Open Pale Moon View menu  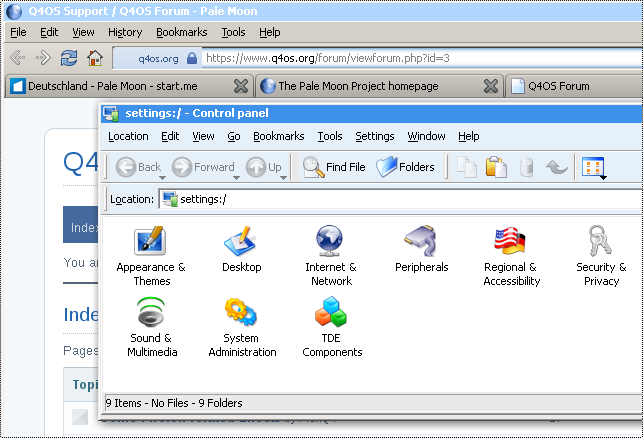(x=83, y=32)
